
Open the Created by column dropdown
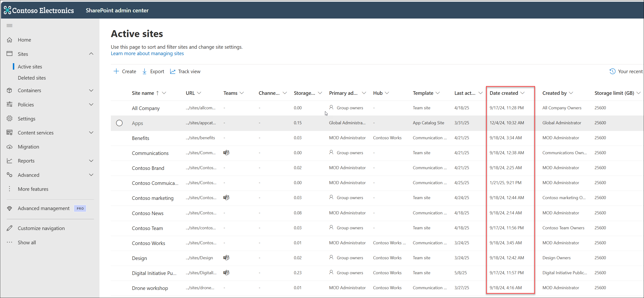[571, 93]
